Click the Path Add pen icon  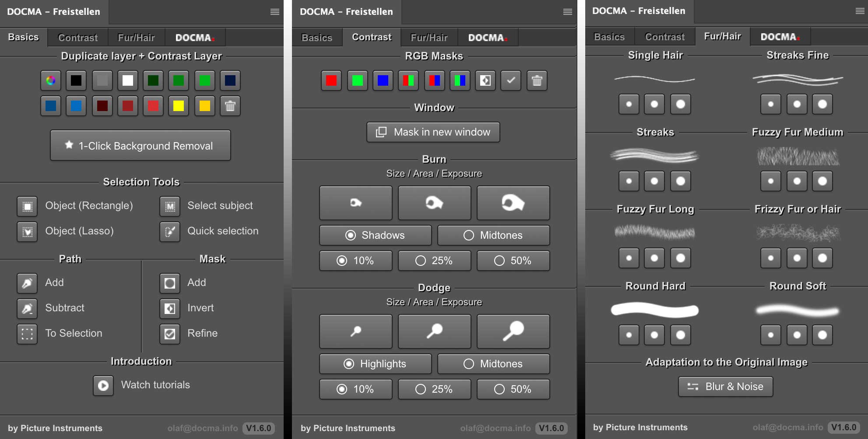27,283
